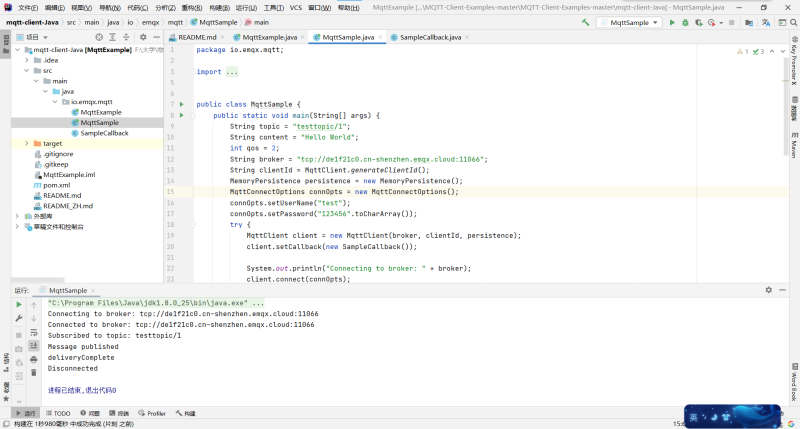Run MqttSample with the toolbar play button
The height and width of the screenshot is (429, 800).
click(x=672, y=22)
